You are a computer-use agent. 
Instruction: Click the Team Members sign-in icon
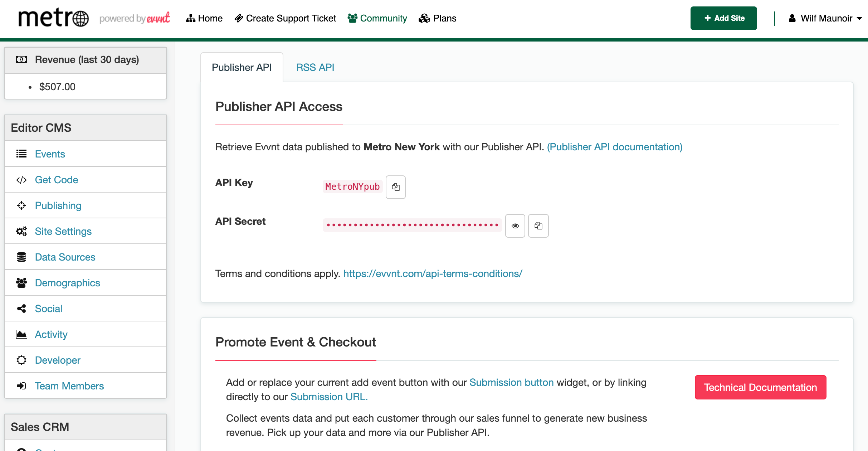point(21,386)
